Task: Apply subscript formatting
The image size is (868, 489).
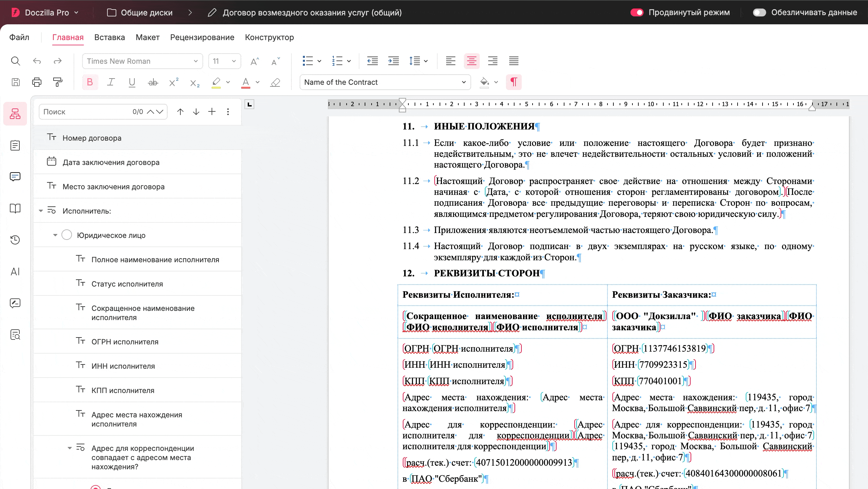Action: [195, 83]
